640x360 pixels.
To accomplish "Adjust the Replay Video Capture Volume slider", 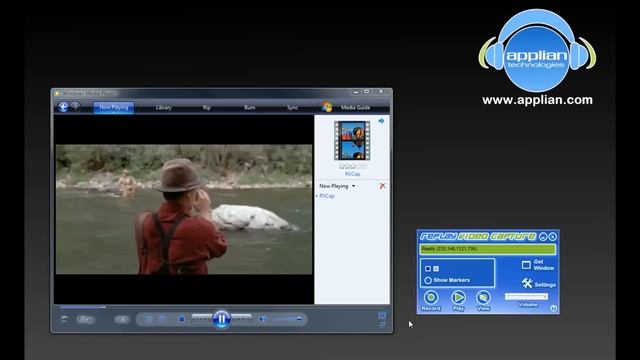I will tap(526, 297).
